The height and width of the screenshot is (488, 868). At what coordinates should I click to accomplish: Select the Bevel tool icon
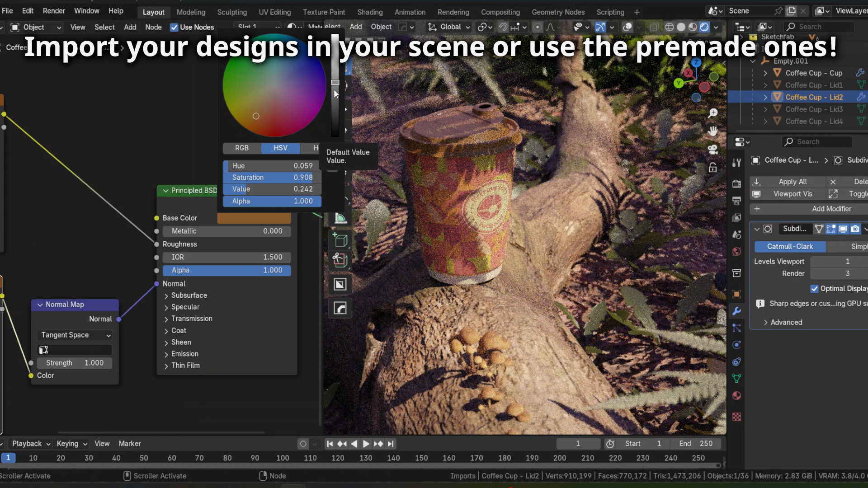point(340,308)
